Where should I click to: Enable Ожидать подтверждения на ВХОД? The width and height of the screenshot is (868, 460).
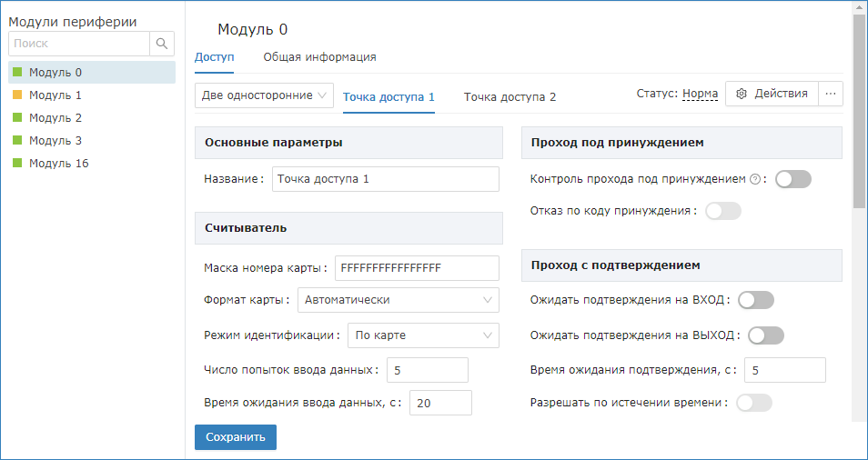pos(755,300)
